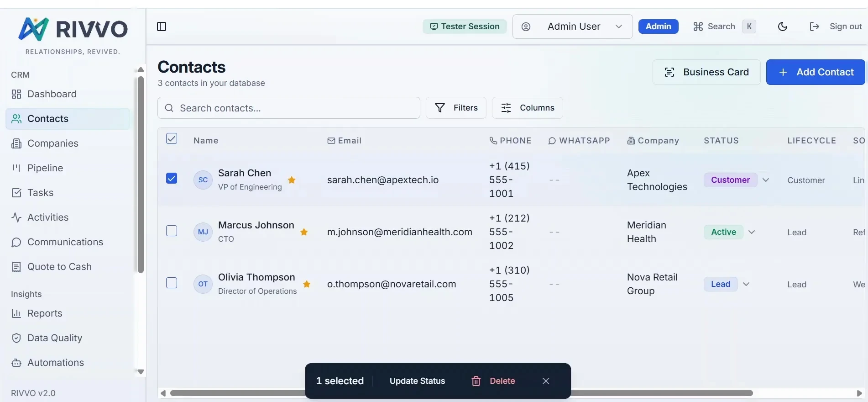The image size is (868, 402).
Task: Open Communications in the sidebar
Action: (x=68, y=242)
